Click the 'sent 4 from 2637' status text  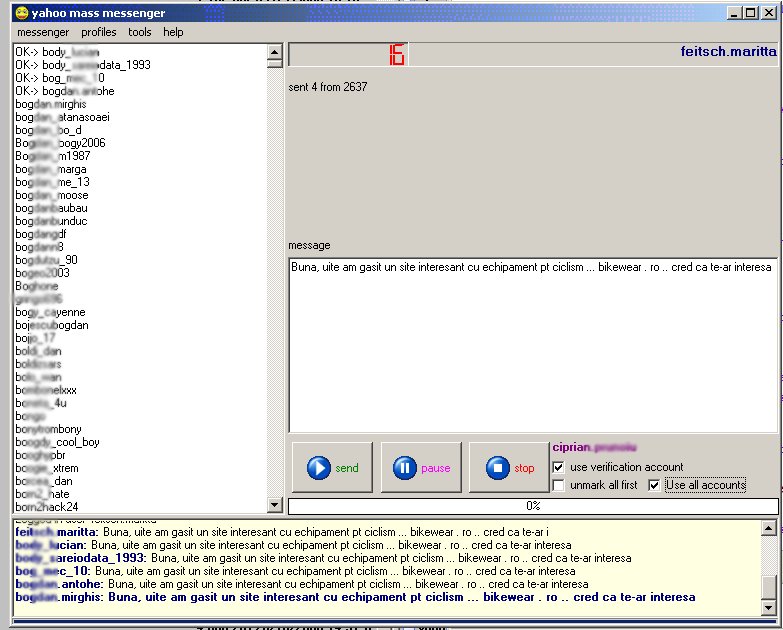pyautogui.click(x=328, y=87)
